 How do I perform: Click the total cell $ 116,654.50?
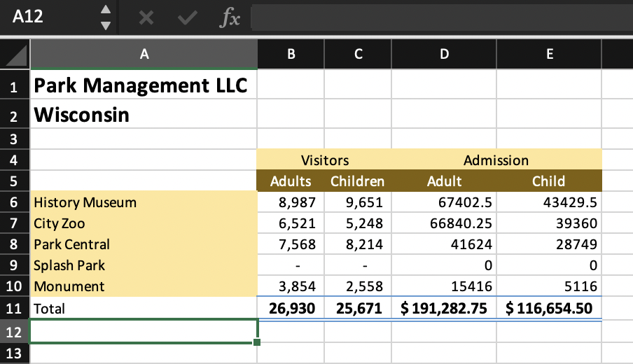549,308
